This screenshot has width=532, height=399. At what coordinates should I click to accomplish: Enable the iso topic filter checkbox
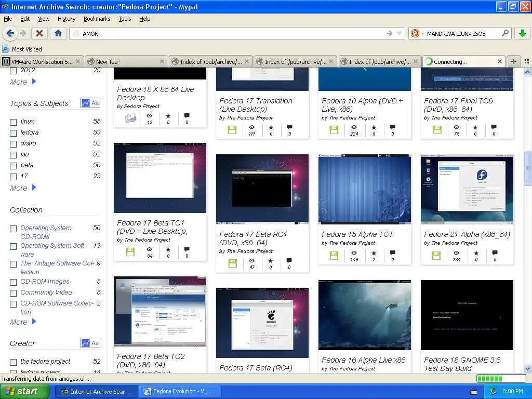click(x=13, y=155)
